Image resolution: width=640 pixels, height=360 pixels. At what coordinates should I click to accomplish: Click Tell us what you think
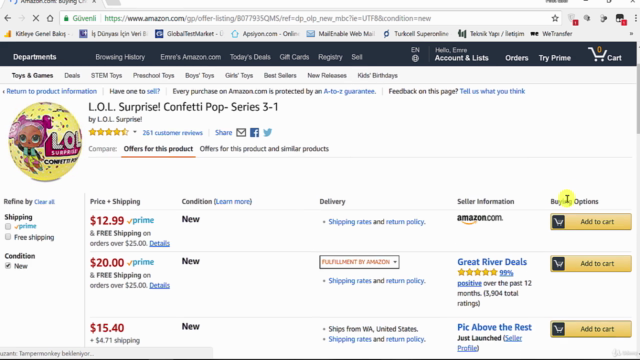click(x=492, y=91)
